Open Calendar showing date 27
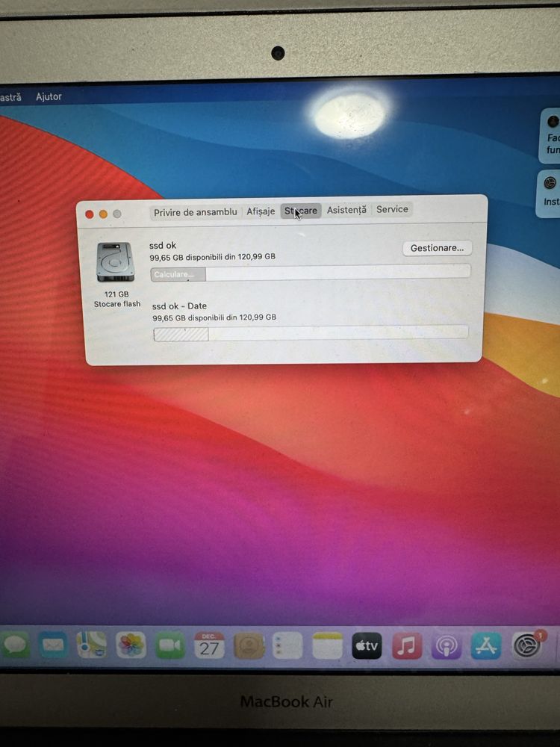Viewport: 560px width, 747px height. pyautogui.click(x=208, y=645)
